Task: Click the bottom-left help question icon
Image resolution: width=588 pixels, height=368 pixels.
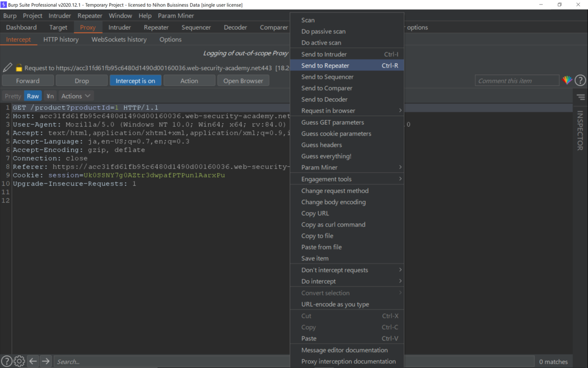Action: tap(7, 361)
